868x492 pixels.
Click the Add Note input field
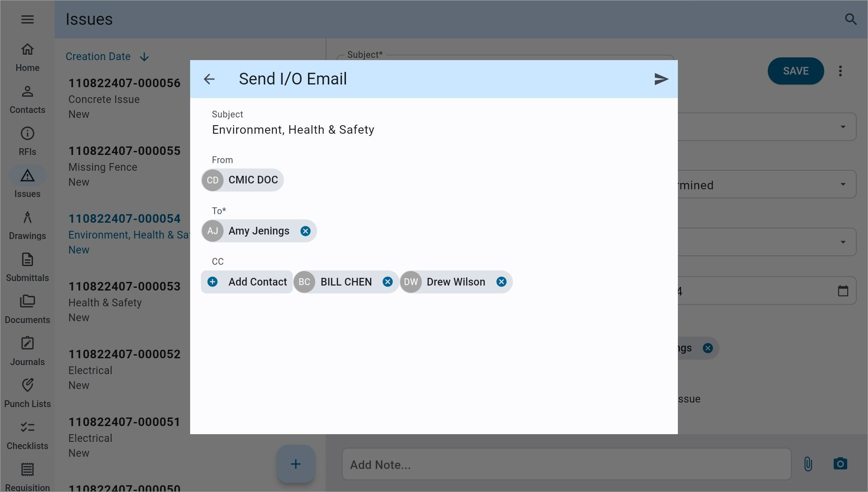[x=566, y=464]
